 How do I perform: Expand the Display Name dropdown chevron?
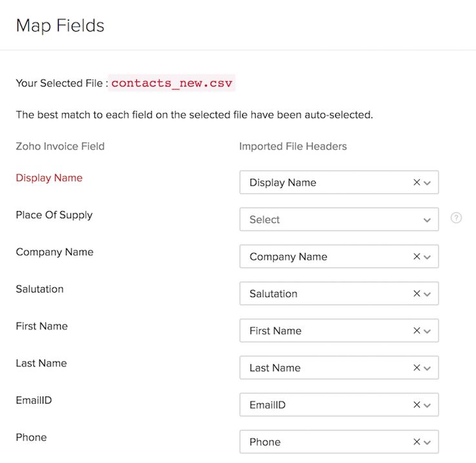click(x=428, y=183)
